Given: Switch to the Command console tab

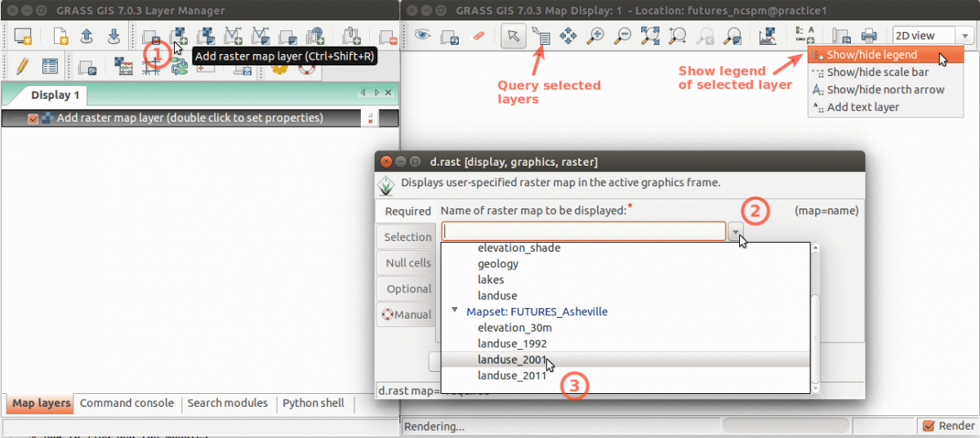Looking at the screenshot, I should click(x=127, y=403).
